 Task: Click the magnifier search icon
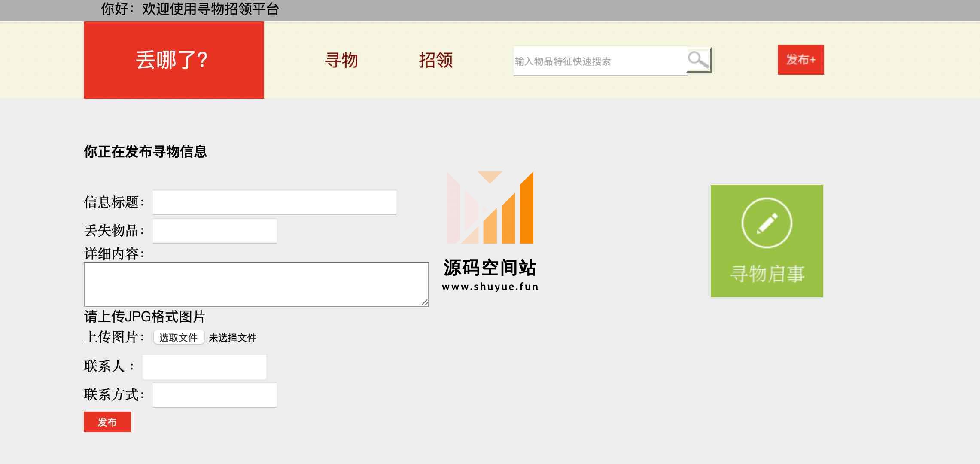(699, 60)
